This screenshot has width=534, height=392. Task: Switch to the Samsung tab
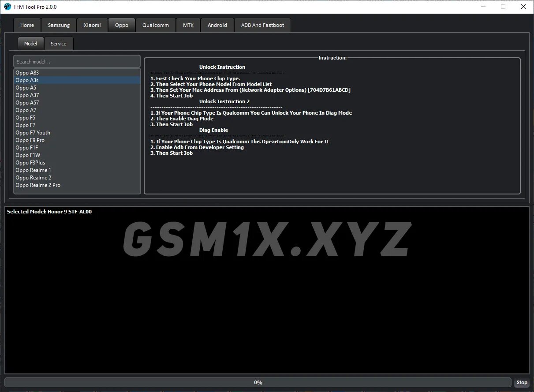tap(59, 25)
